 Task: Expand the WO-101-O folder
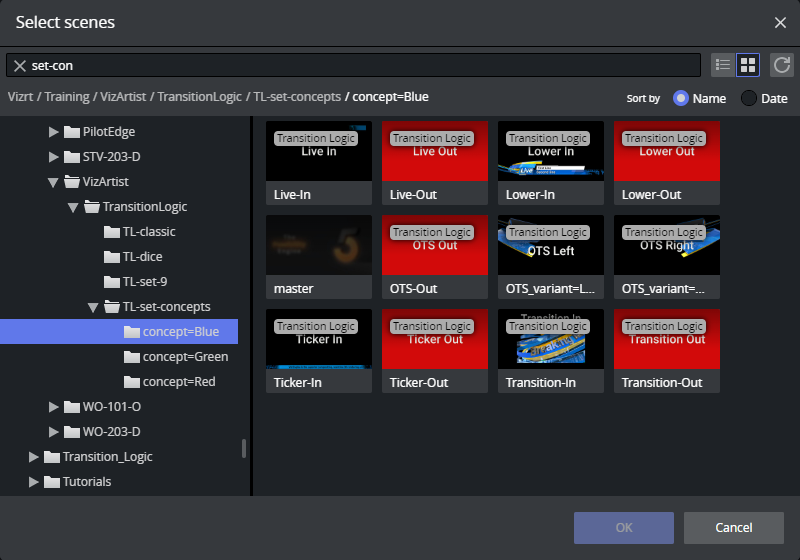tap(54, 407)
